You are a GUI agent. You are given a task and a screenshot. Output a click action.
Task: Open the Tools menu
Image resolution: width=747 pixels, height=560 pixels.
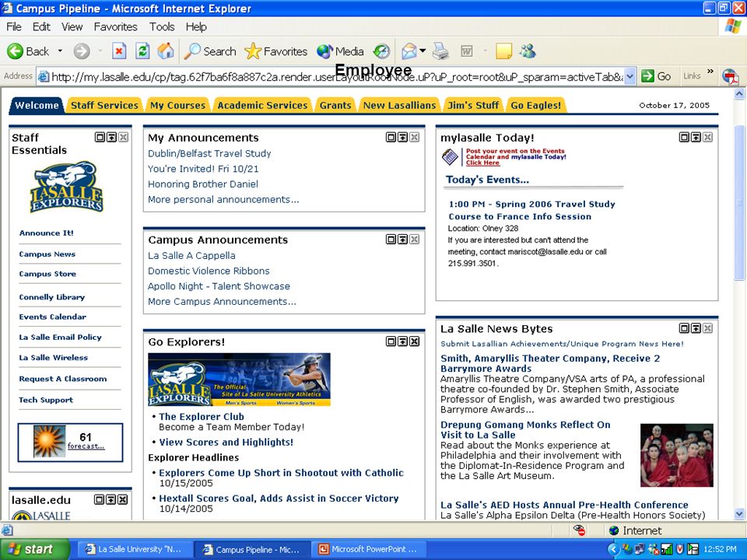pyautogui.click(x=162, y=26)
